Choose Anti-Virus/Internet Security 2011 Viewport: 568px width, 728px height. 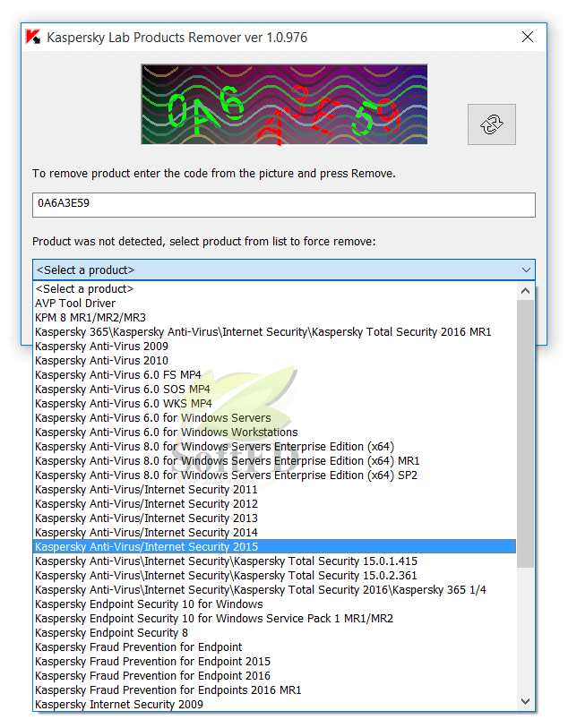(274, 489)
